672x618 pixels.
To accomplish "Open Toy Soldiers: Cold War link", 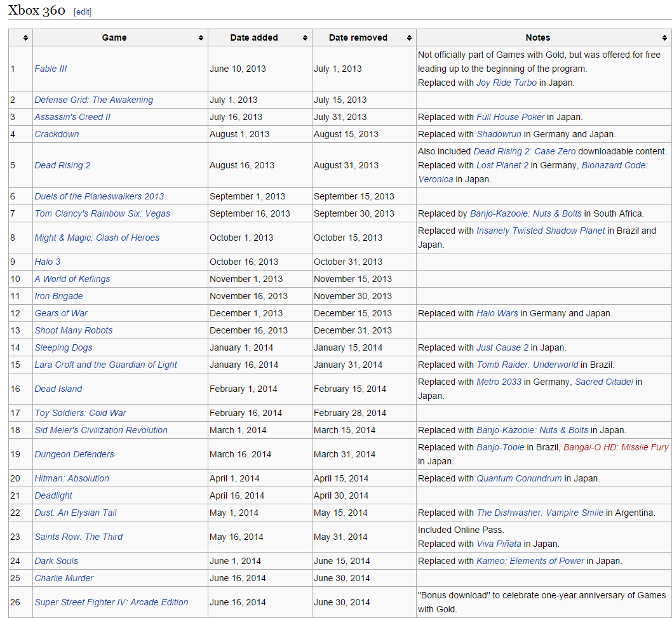I will [80, 413].
